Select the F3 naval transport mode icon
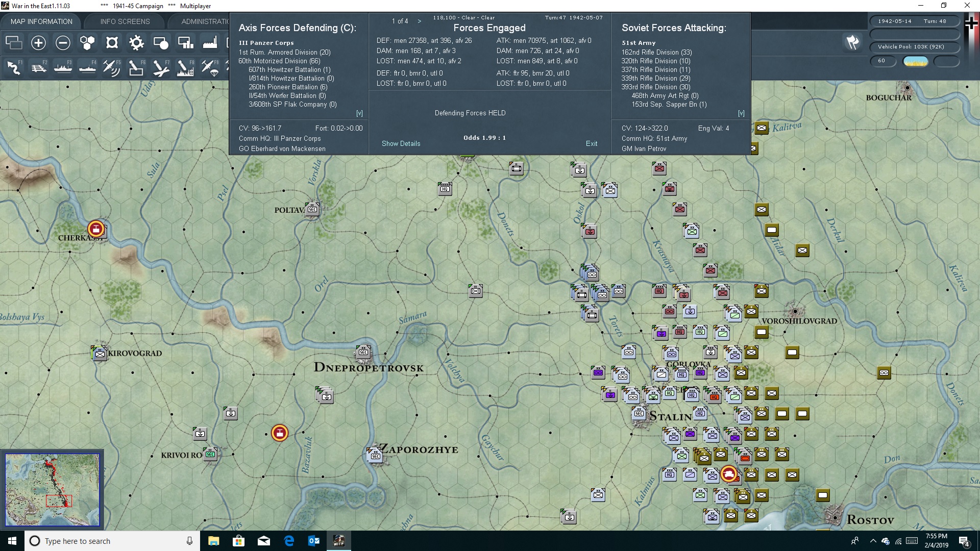 point(63,67)
